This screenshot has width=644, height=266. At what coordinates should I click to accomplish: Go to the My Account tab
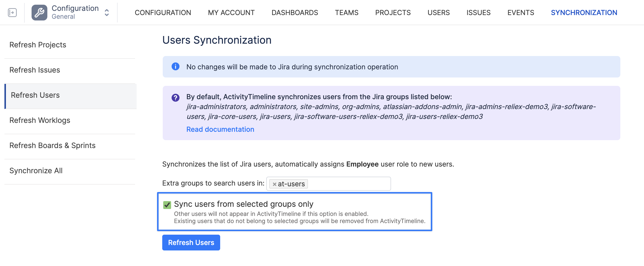click(231, 13)
